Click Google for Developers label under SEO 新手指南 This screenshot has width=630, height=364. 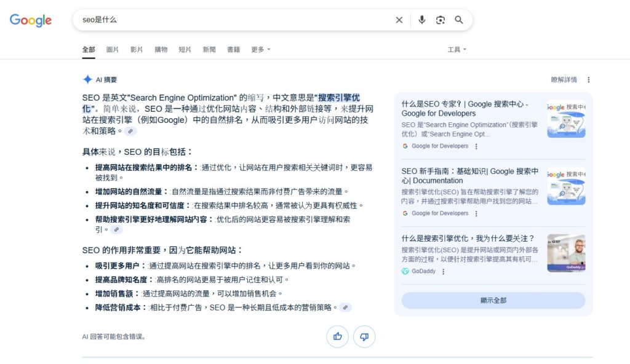[x=440, y=213]
